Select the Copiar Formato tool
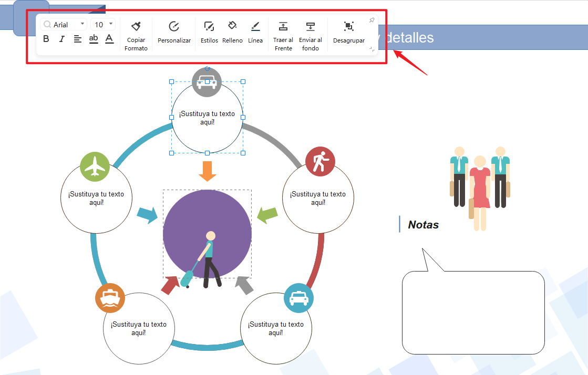This screenshot has width=588, height=375. tap(136, 33)
